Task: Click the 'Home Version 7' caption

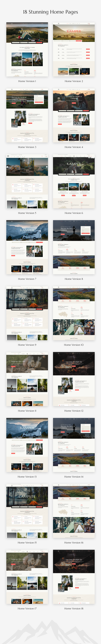Action: click(x=27, y=279)
